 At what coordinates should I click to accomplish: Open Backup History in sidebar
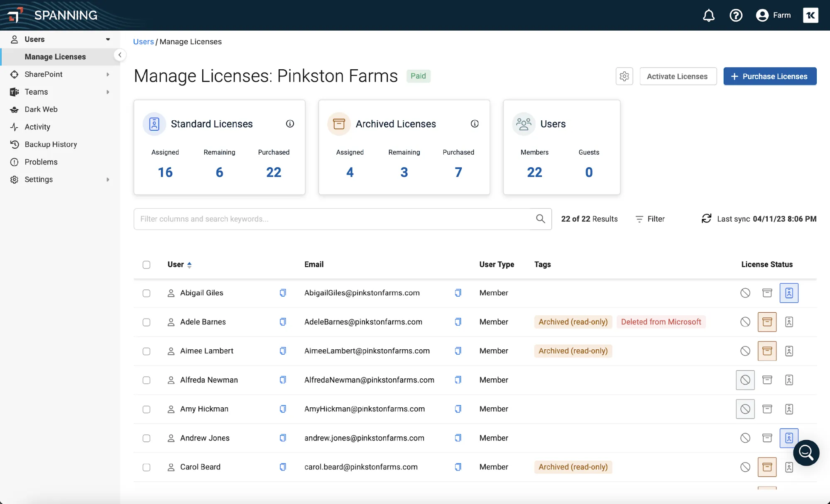coord(51,144)
